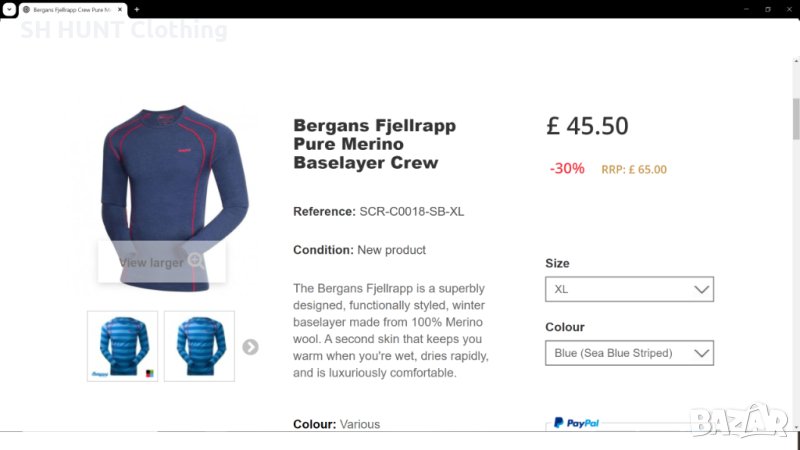Click the next thumbnails arrow icon
The image size is (800, 450).
250,347
